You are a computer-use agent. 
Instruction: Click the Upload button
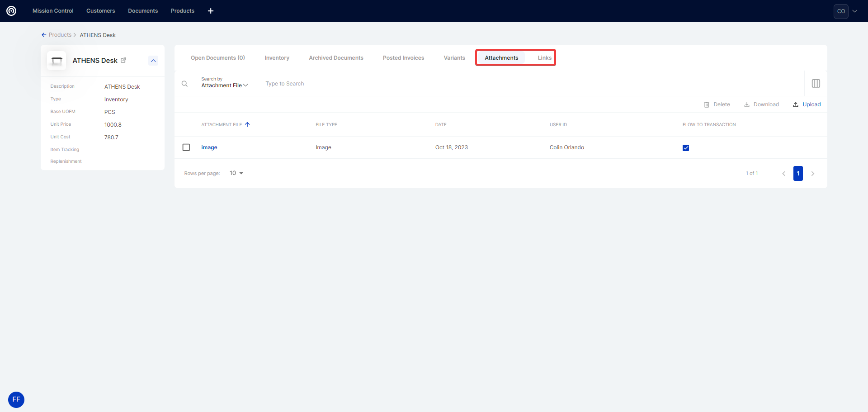[x=807, y=104]
